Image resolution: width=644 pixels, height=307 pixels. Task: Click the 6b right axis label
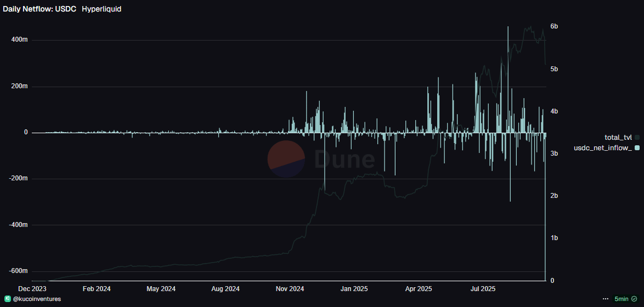click(554, 26)
